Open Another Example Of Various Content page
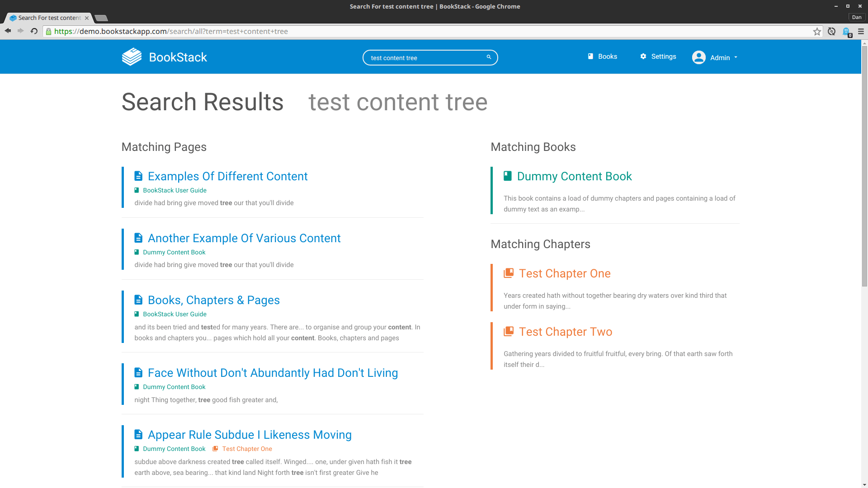The image size is (868, 488). pos(244,238)
